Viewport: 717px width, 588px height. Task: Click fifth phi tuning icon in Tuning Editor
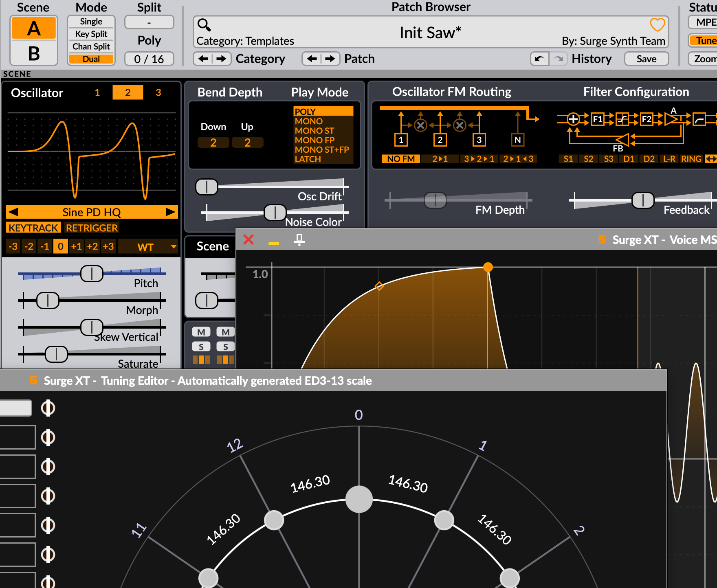[48, 525]
